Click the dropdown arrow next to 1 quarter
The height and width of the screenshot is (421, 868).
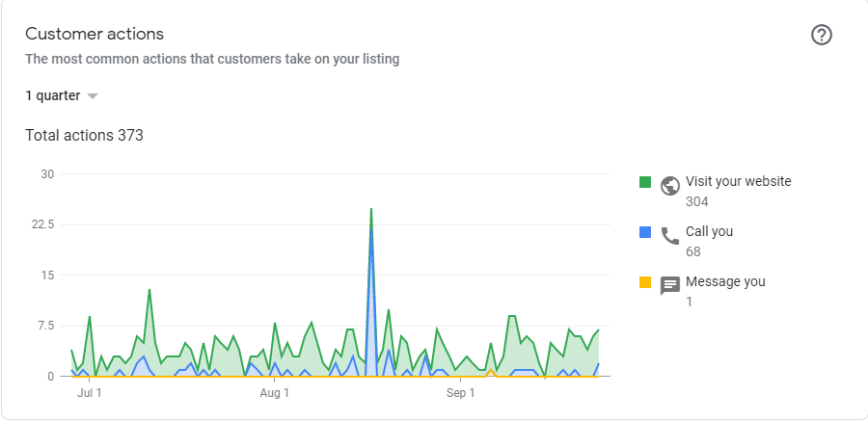[x=93, y=96]
